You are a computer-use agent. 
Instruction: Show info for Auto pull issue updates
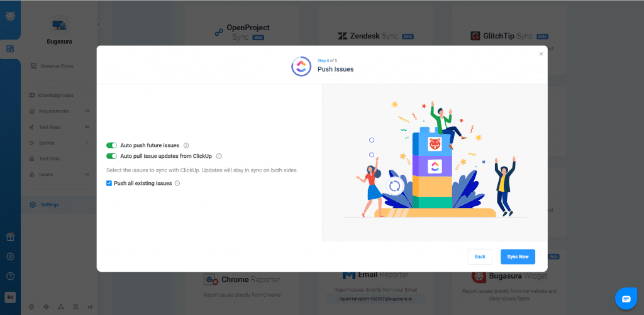[x=219, y=156]
